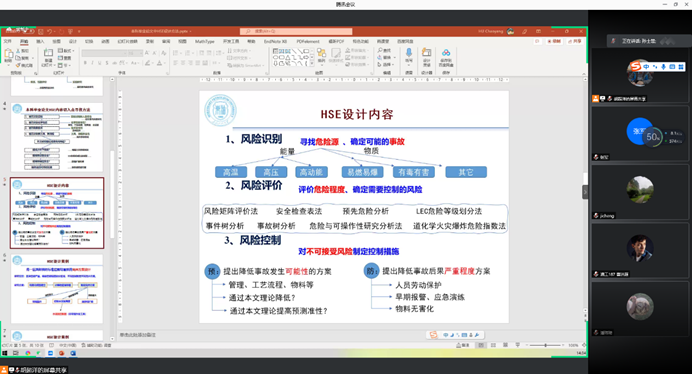Click the Share button in the ribbon

575,41
